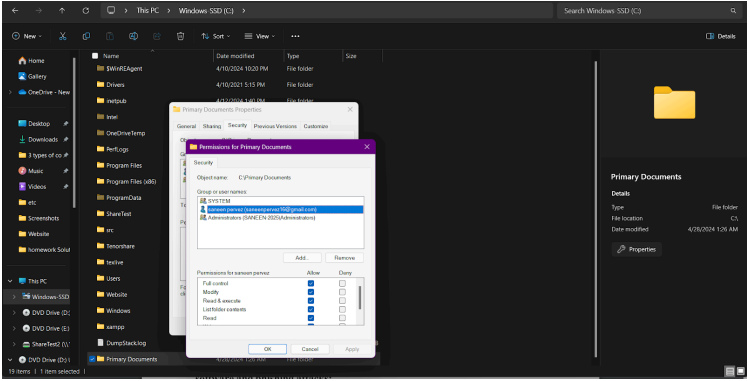This screenshot has height=381, width=750.
Task: Select Administrators in user names list
Action: tap(280, 218)
